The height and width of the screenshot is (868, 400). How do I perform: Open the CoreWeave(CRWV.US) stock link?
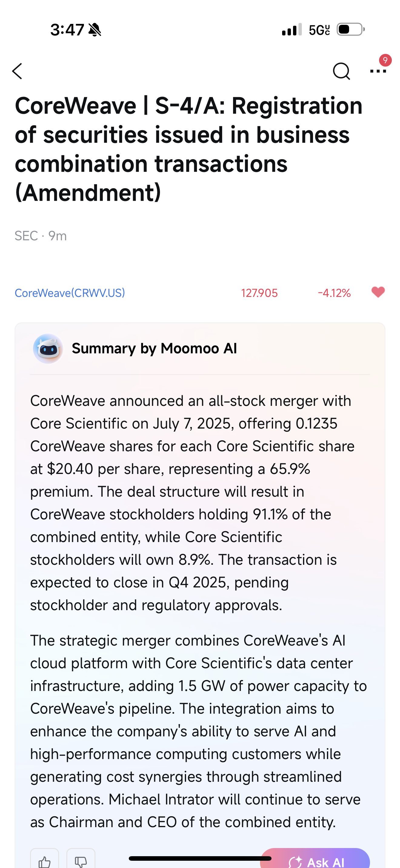point(70,293)
